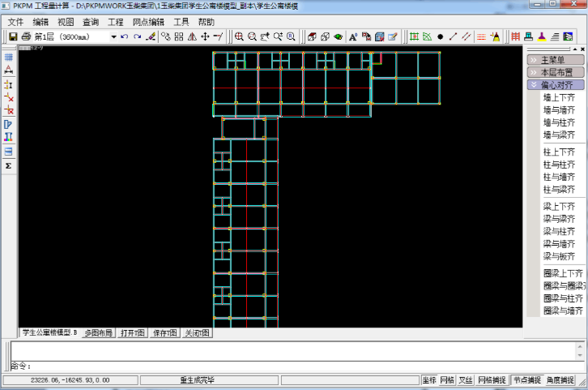
Task: Click the 梁与柱齐 command
Action: 559,231
